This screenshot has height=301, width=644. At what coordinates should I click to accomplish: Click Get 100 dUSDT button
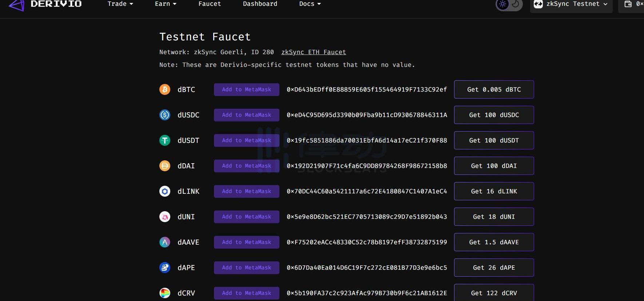pos(494,140)
